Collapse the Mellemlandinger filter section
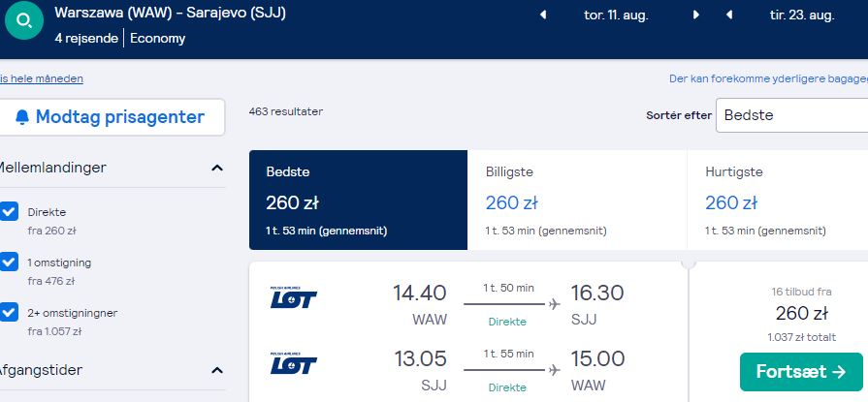The height and width of the screenshot is (402, 868). click(217, 168)
